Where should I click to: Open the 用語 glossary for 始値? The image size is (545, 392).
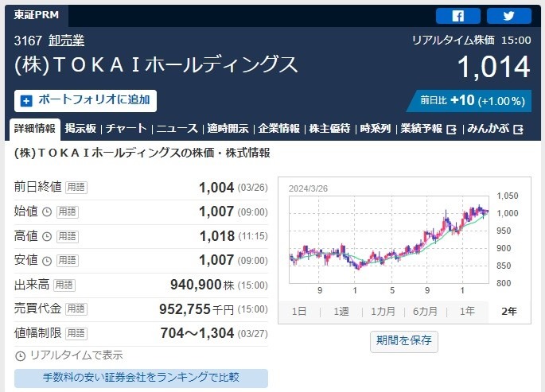point(68,212)
